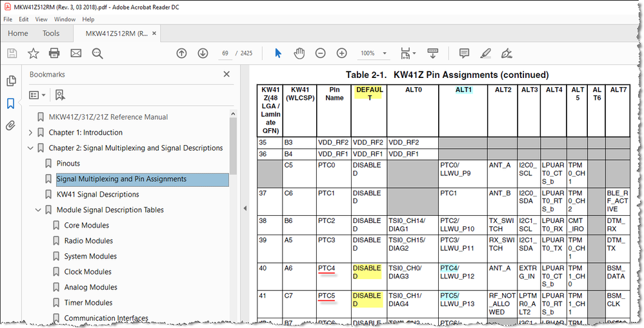This screenshot has height=328, width=644.
Task: Open the Core Modules bookmark
Action: tap(86, 226)
